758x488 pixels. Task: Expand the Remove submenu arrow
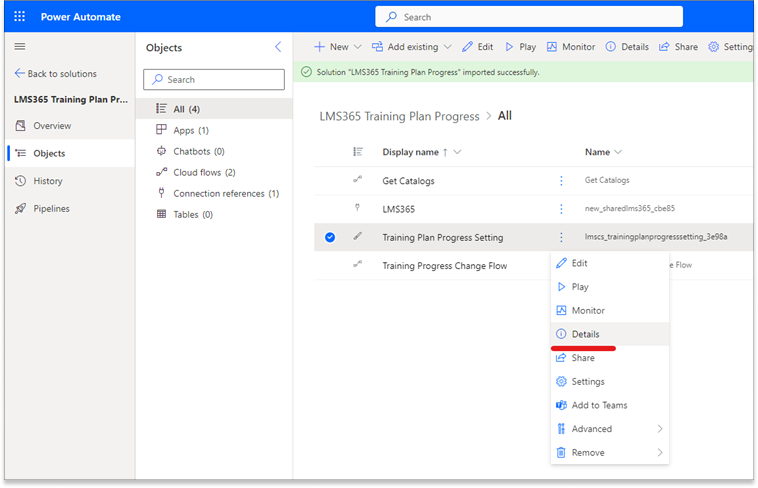(x=659, y=452)
